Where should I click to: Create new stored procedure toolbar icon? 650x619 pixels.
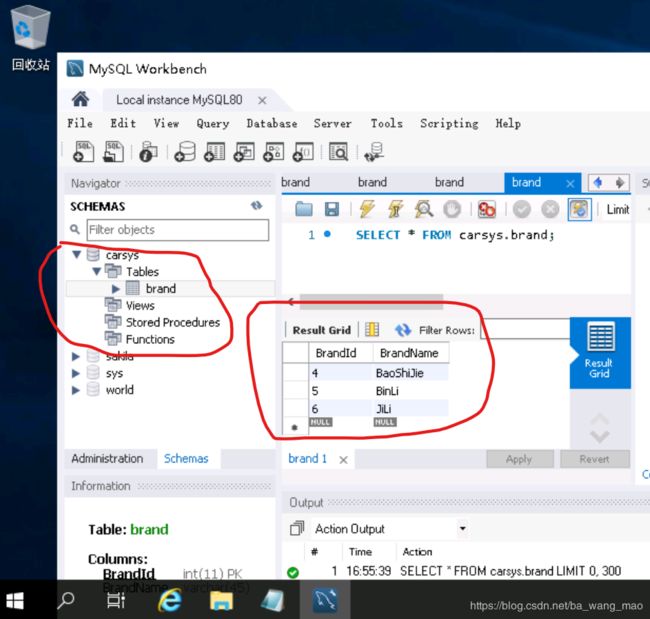tap(273, 152)
